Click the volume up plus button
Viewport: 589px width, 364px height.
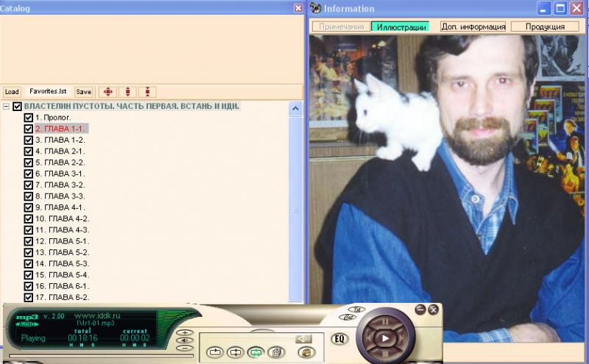(x=186, y=332)
